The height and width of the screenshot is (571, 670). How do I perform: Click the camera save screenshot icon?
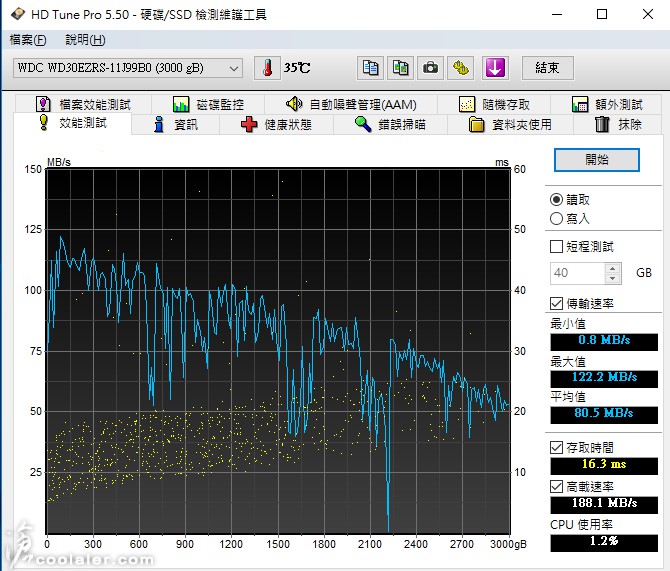[x=431, y=68]
